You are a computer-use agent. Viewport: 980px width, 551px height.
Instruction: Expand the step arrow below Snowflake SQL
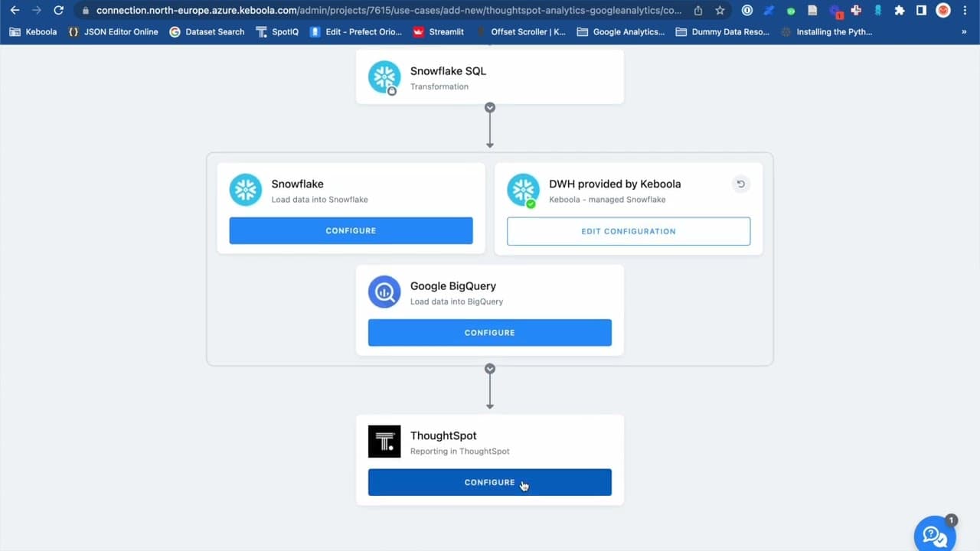(x=490, y=108)
